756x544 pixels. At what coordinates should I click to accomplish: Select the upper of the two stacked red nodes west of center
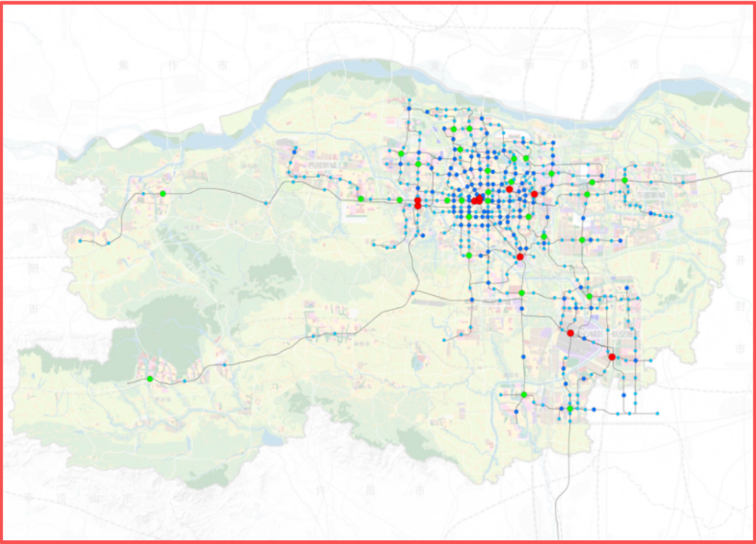pyautogui.click(x=417, y=200)
